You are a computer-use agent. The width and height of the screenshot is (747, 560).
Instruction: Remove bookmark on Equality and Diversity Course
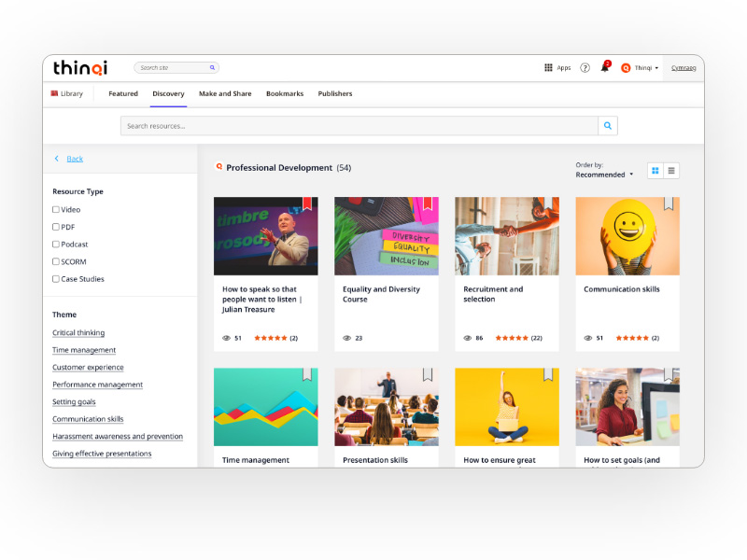tap(428, 203)
